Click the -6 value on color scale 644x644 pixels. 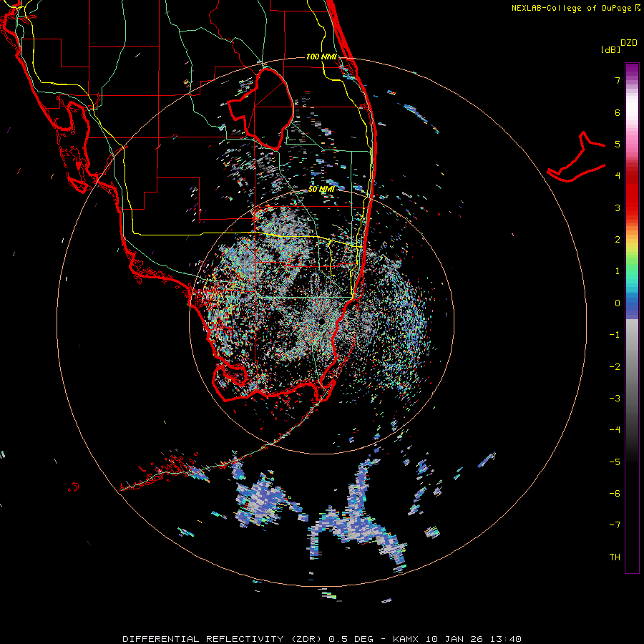(615, 494)
